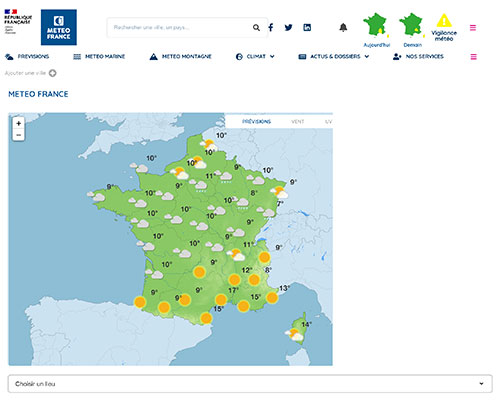Show the Aujourd'hui vigilance map
Viewport: 500px width, 400px height.
click(376, 30)
